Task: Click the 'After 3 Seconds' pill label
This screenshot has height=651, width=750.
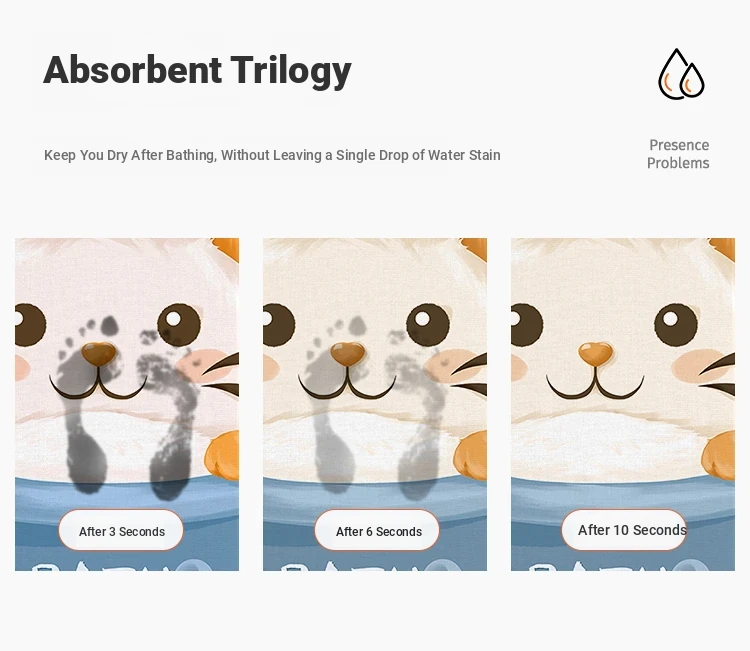Action: 121,530
